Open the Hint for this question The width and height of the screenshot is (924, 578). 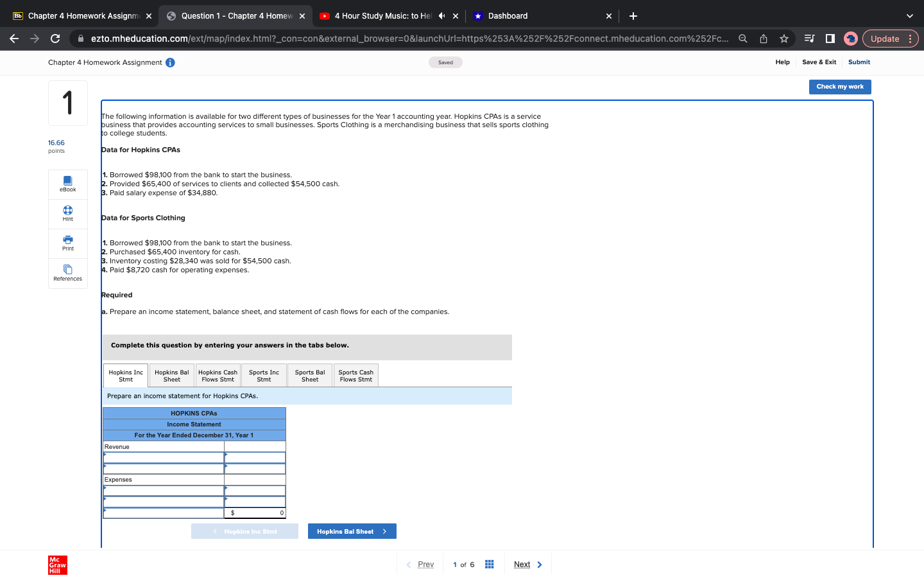tap(67, 214)
